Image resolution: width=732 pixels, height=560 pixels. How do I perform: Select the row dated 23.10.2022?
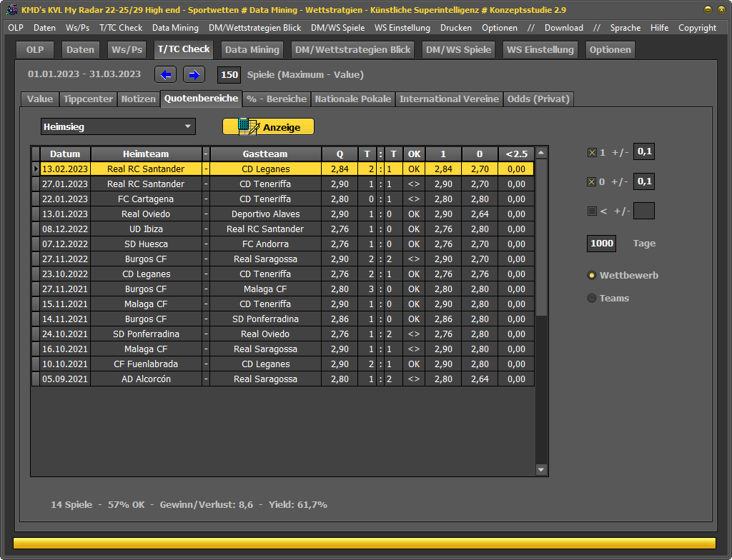283,274
